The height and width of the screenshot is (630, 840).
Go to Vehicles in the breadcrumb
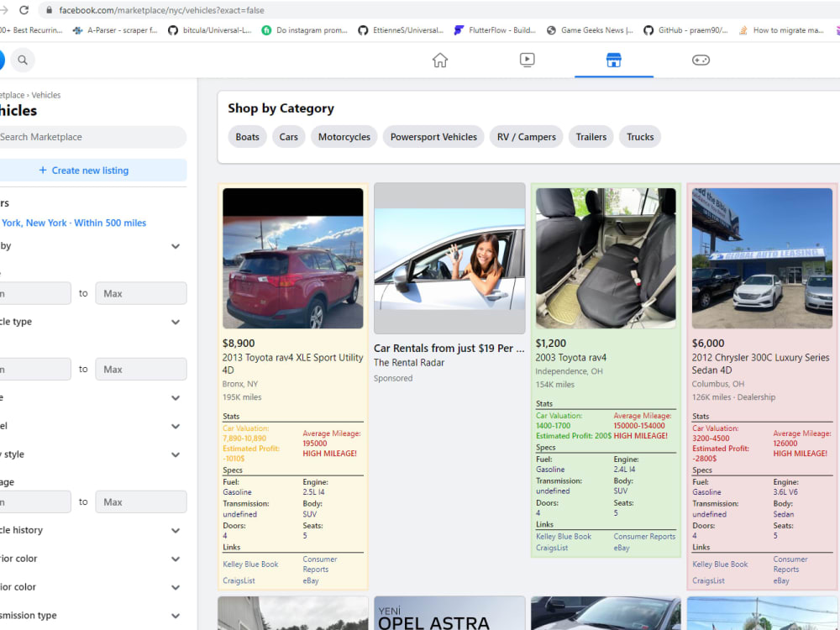(x=46, y=96)
